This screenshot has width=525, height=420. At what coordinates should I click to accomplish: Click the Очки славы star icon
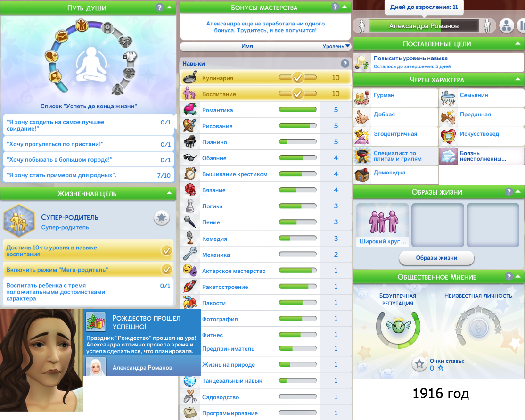(x=419, y=364)
